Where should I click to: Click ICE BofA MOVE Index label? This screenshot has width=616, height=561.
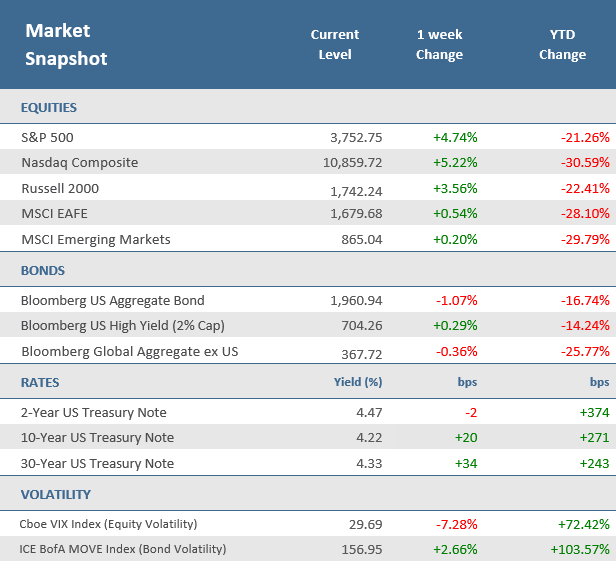click(123, 549)
